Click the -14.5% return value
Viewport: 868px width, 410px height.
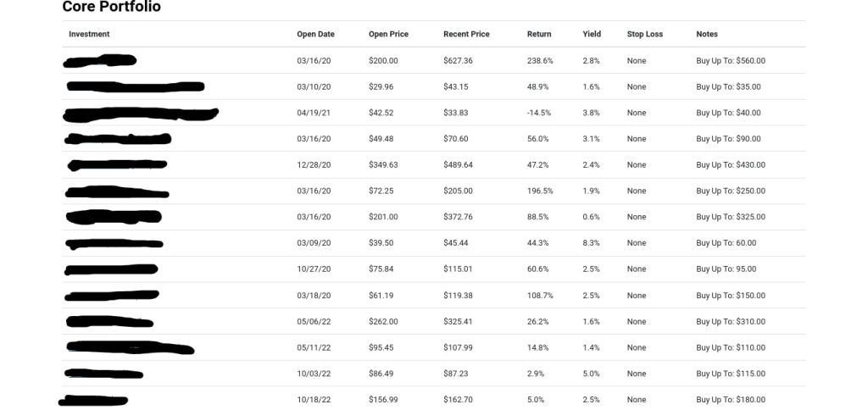point(539,113)
